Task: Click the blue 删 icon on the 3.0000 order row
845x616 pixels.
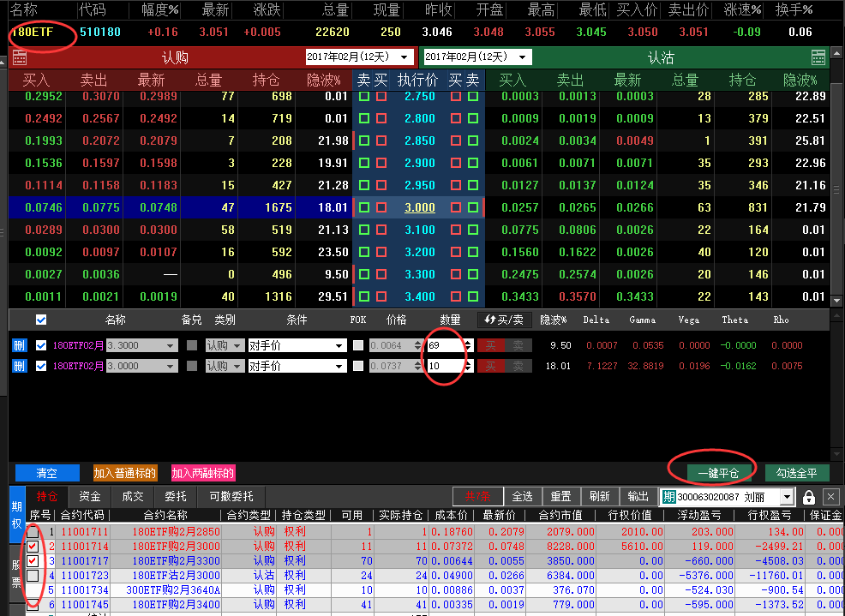Action: (x=20, y=366)
